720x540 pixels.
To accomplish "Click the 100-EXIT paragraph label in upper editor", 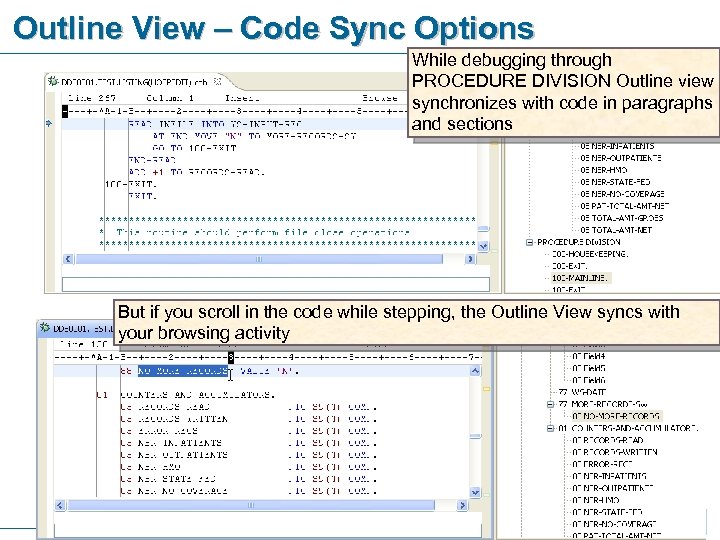I will tap(131, 184).
